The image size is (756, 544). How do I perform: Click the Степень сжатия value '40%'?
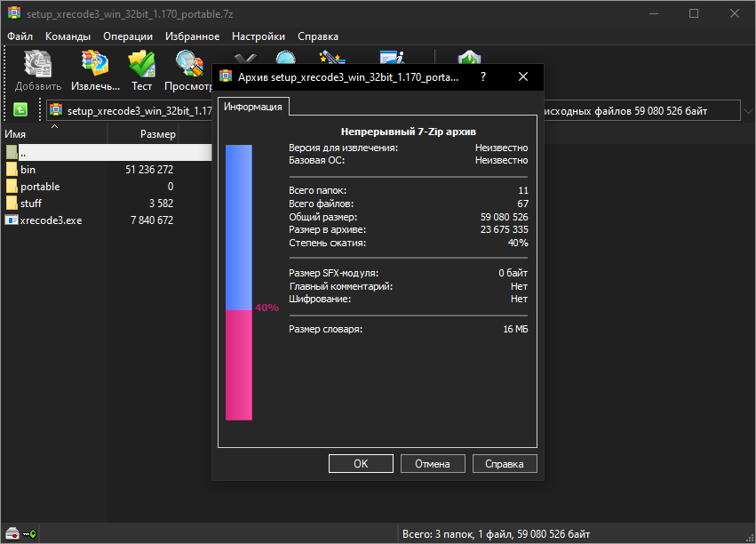tap(518, 243)
